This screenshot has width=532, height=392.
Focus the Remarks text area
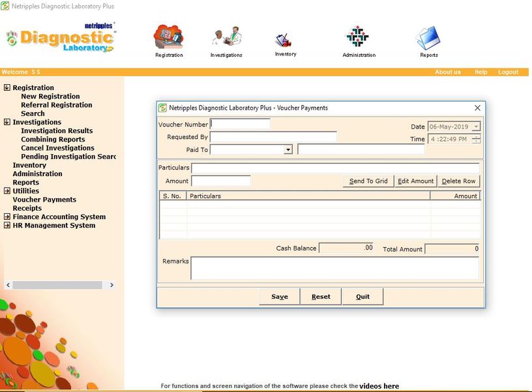click(335, 268)
